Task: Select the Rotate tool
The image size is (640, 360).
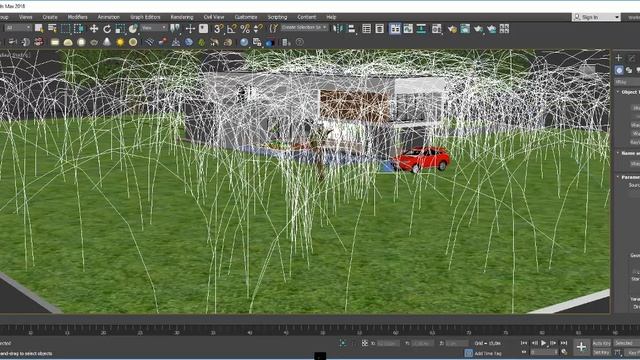Action: 107,29
